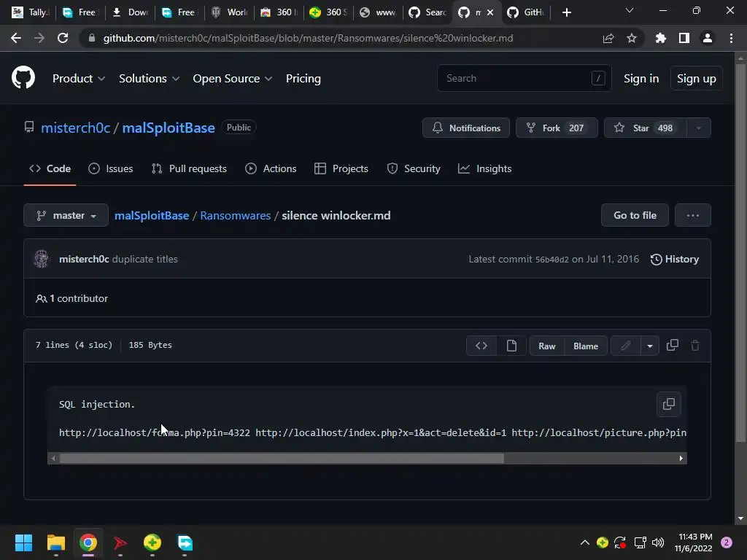Viewport: 747px width, 560px height.
Task: Click the Chrome taskbar icon
Action: 88,542
